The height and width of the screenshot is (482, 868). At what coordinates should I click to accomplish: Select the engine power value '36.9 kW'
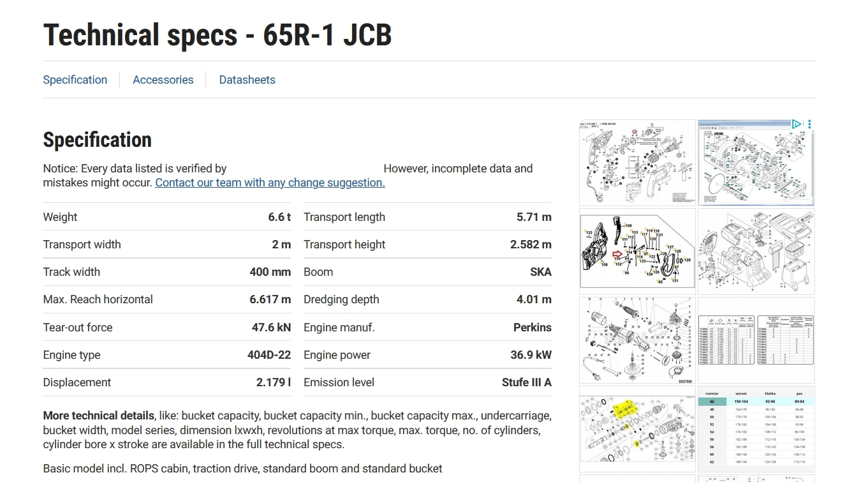click(x=531, y=355)
